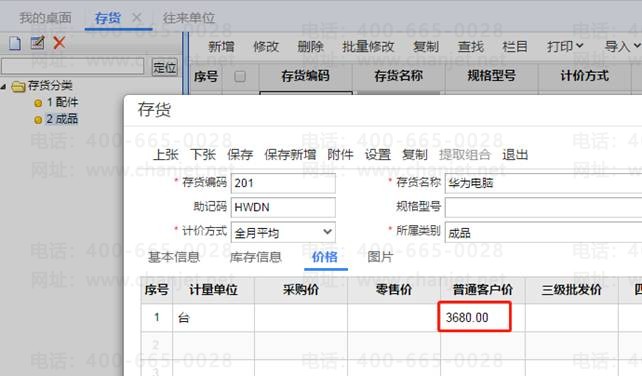Switch to 图片 tab in dialog
642x376 pixels.
click(x=380, y=257)
